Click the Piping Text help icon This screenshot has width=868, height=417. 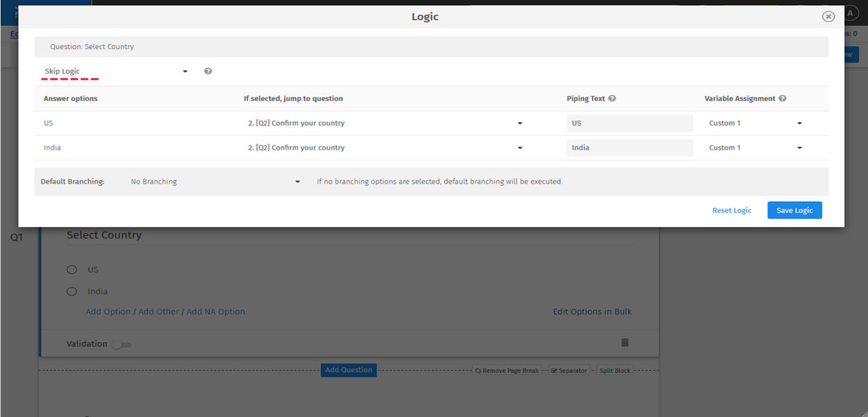pos(613,98)
